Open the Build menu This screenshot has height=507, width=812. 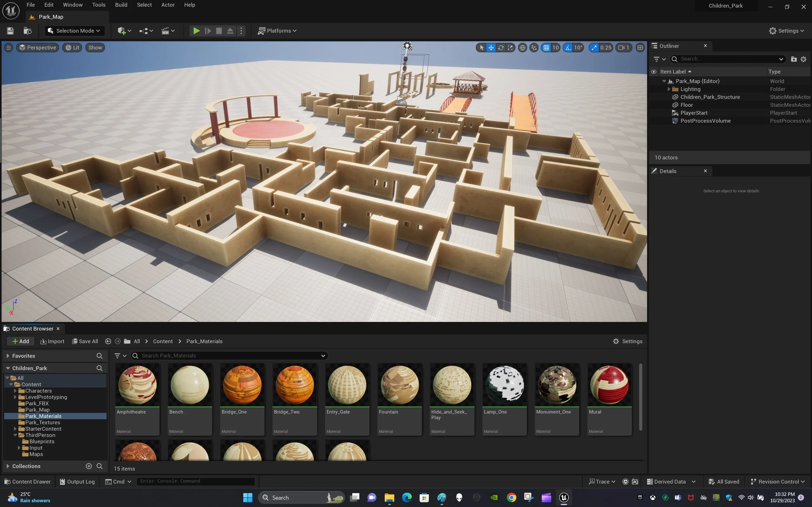click(x=121, y=5)
